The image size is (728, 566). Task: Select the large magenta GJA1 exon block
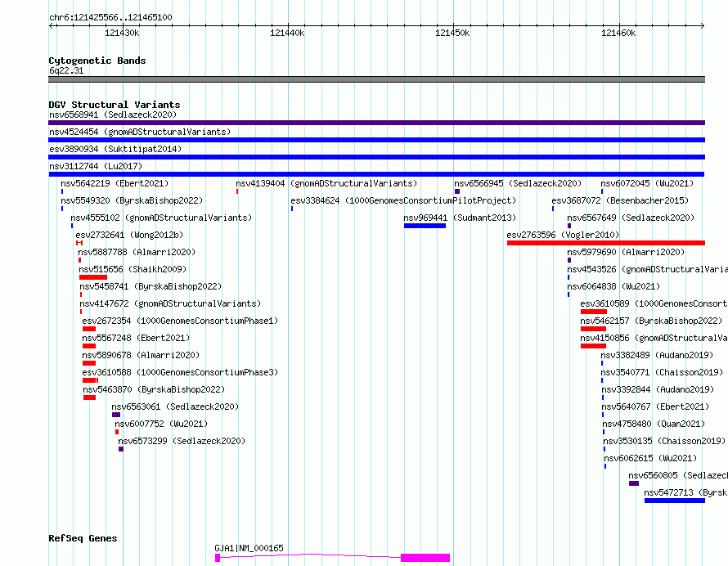coord(425,558)
